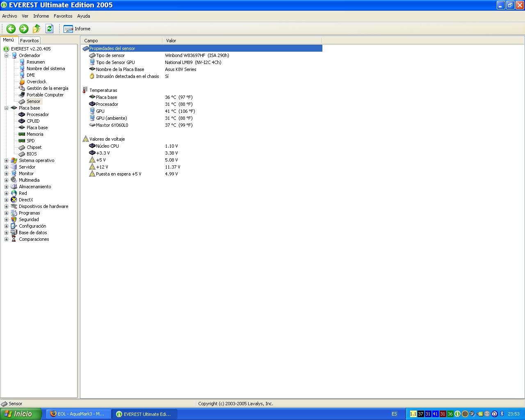The width and height of the screenshot is (525, 420).
Task: Click the Sistema operativo Windows flag icon
Action: (x=14, y=160)
